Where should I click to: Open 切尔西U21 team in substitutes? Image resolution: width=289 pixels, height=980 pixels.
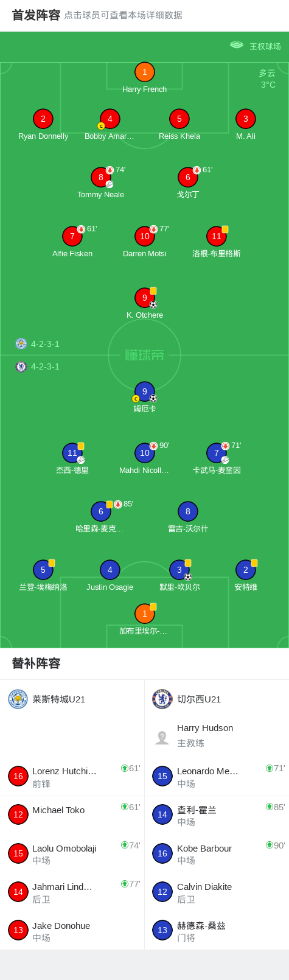point(217,699)
